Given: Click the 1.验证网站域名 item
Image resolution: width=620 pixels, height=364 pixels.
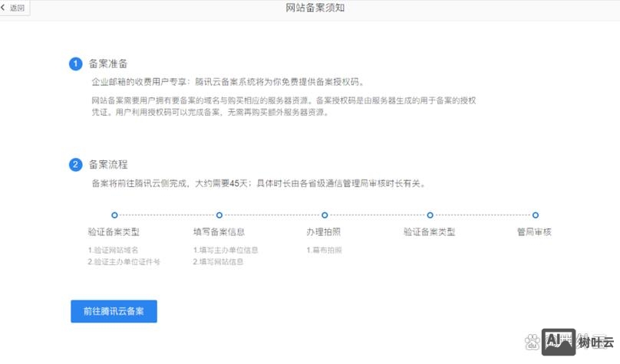Looking at the screenshot, I should 113,250.
